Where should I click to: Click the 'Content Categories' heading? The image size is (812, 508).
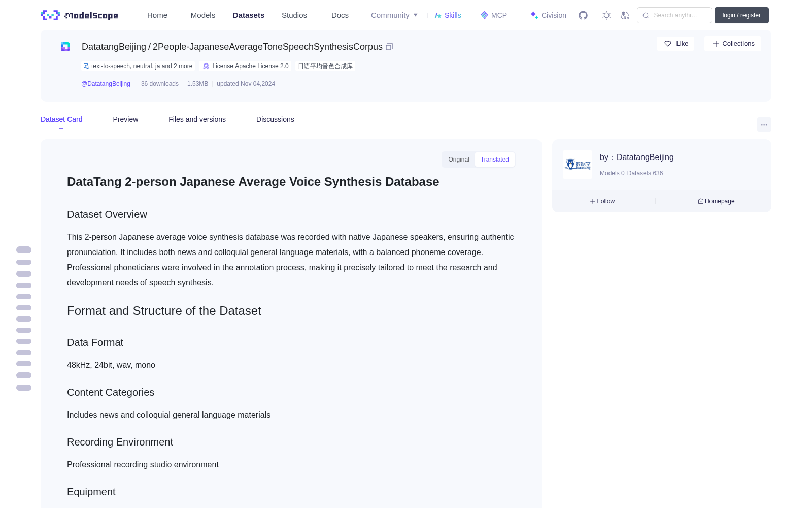pos(111,392)
